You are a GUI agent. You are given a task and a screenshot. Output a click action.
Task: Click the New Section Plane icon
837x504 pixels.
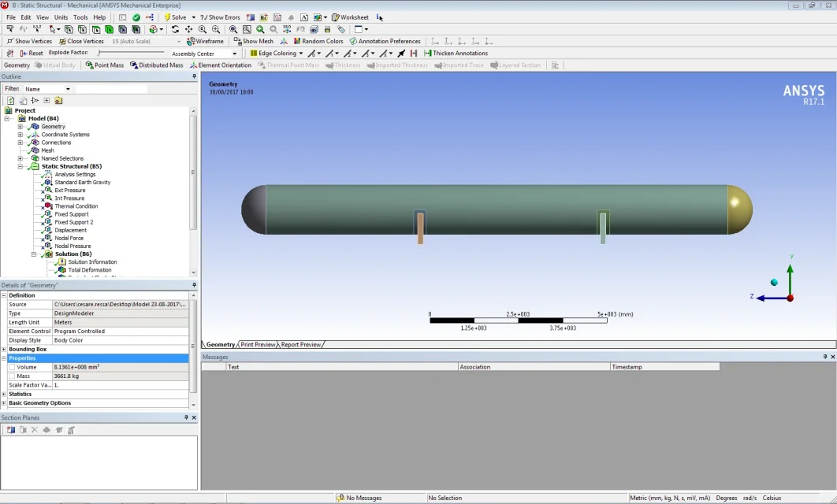pyautogui.click(x=11, y=430)
